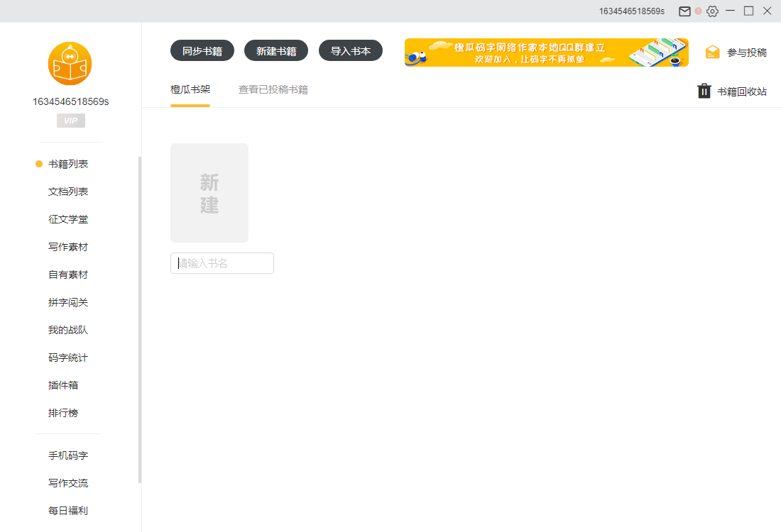
Task: Open 文档列表 in the sidebar
Action: [67, 191]
